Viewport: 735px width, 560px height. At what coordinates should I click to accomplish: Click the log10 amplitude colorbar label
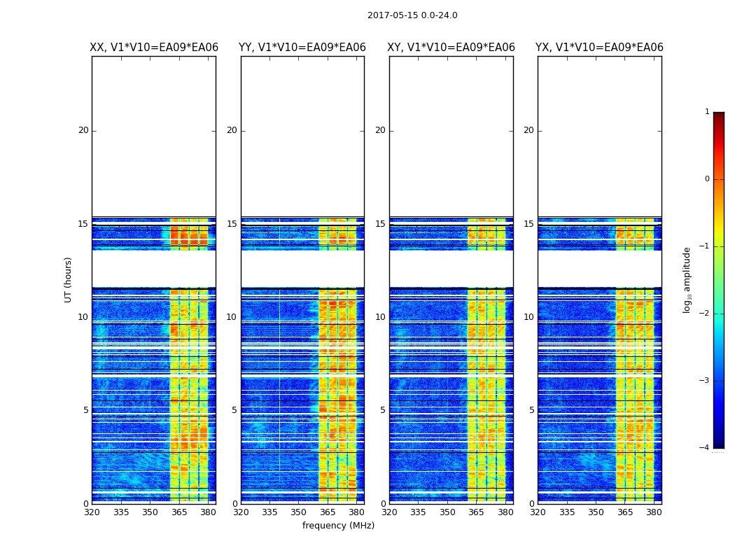click(x=687, y=280)
